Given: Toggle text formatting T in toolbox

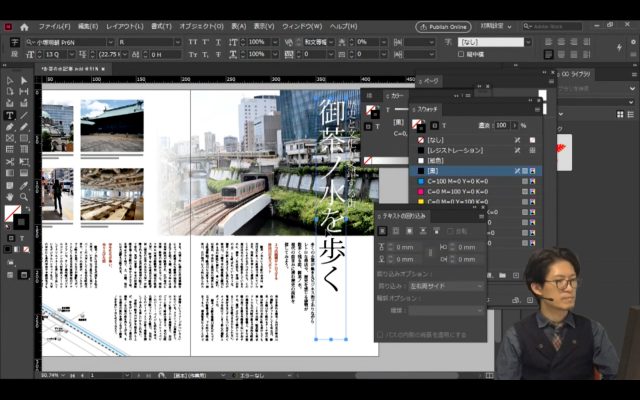Looking at the screenshot, I should click(22, 238).
